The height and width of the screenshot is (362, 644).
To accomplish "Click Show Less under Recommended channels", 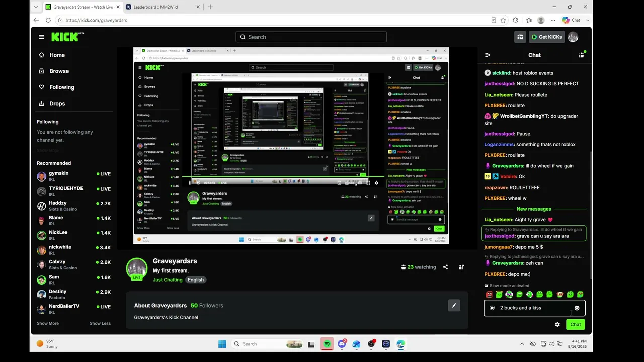I will click(x=100, y=323).
